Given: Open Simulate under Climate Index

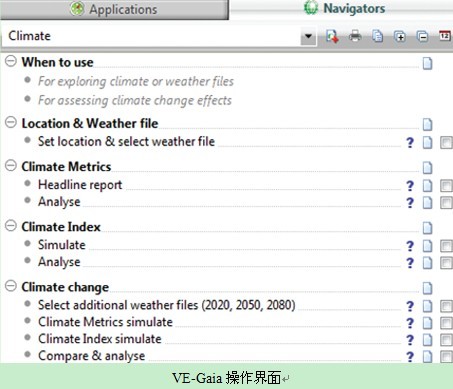Looking at the screenshot, I should pyautogui.click(x=62, y=245).
